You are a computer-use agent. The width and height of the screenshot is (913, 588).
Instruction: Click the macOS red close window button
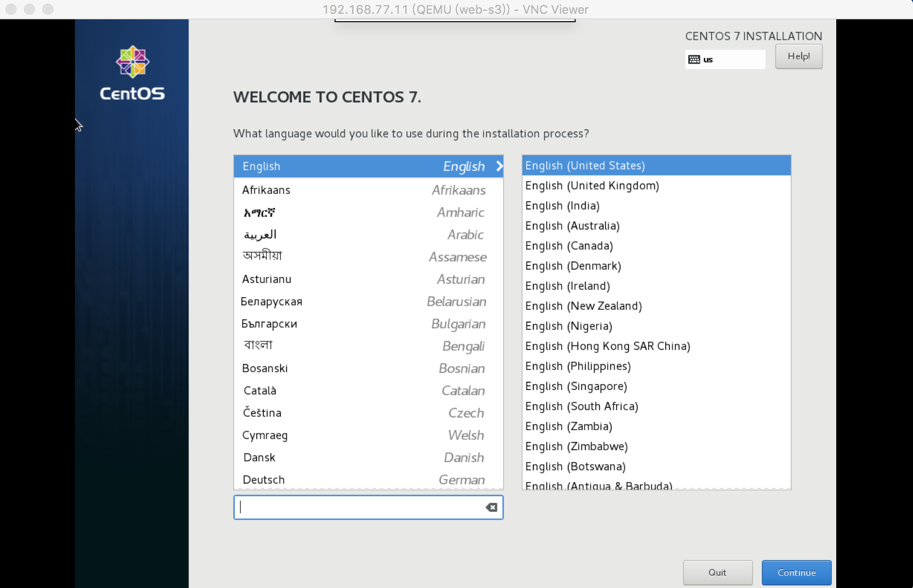click(x=11, y=9)
